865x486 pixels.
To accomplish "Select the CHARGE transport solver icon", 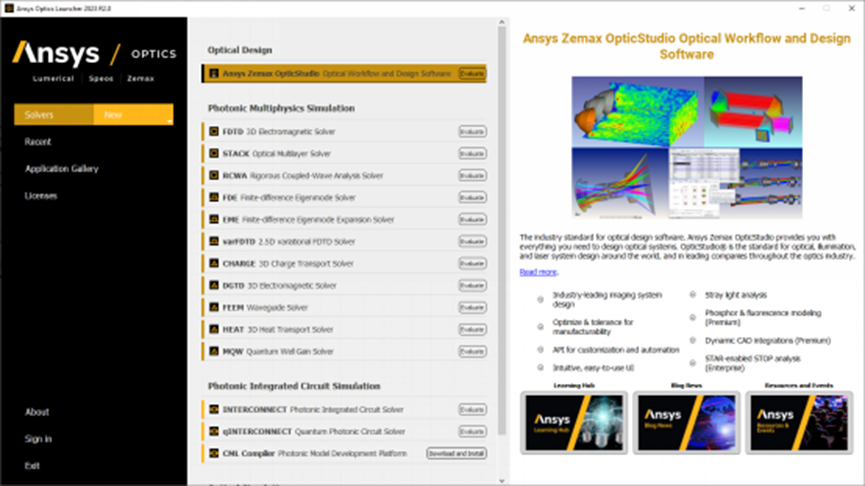I will pos(214,264).
